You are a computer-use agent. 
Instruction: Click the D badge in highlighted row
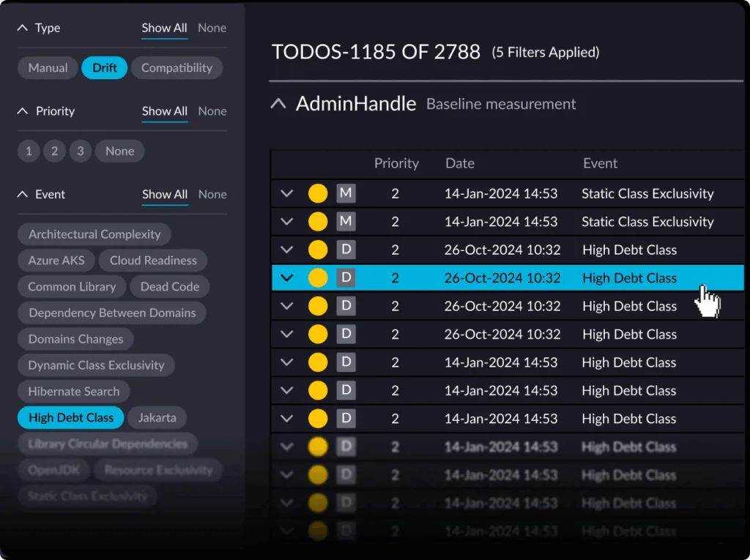pyautogui.click(x=346, y=278)
